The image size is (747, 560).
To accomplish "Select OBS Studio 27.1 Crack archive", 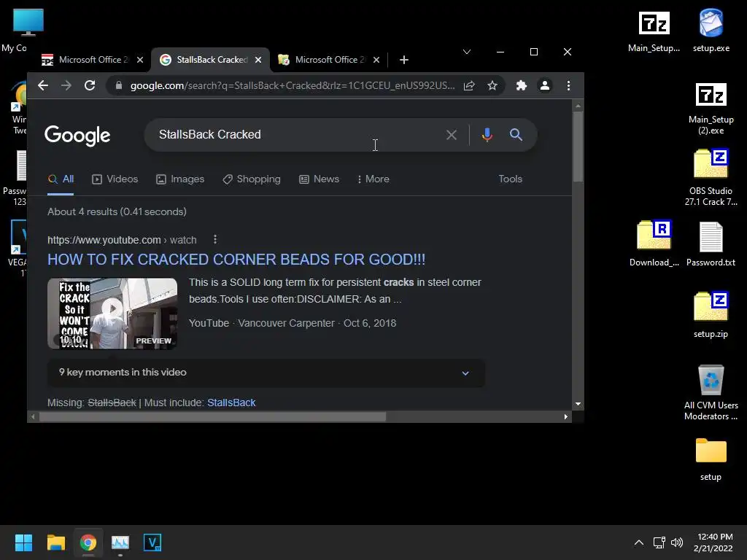I will pyautogui.click(x=711, y=178).
